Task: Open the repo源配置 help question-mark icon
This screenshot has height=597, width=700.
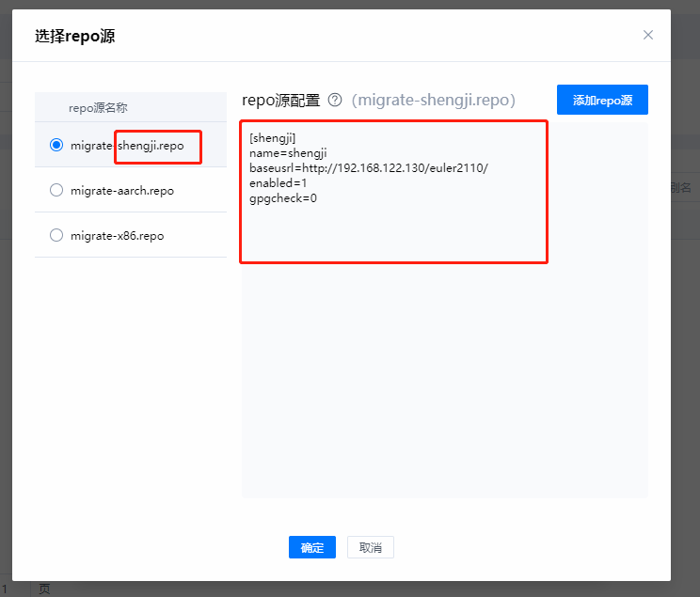Action: coord(335,100)
